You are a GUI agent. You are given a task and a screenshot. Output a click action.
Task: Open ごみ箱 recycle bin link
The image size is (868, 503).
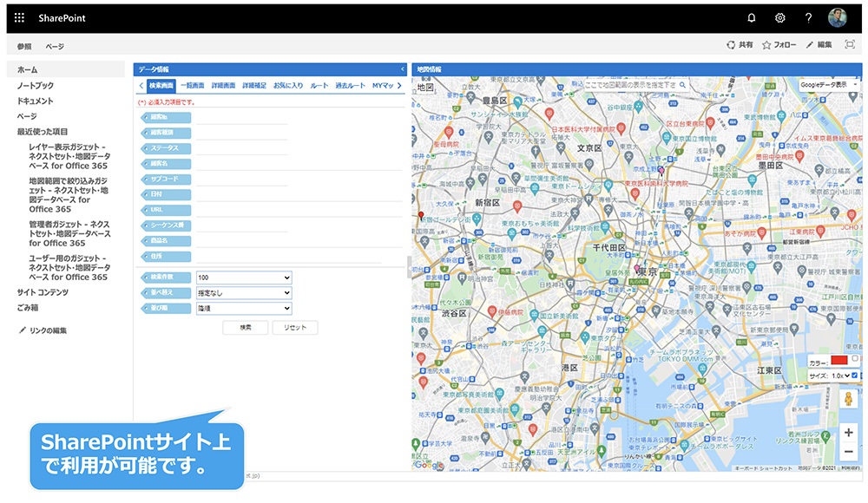(x=28, y=308)
